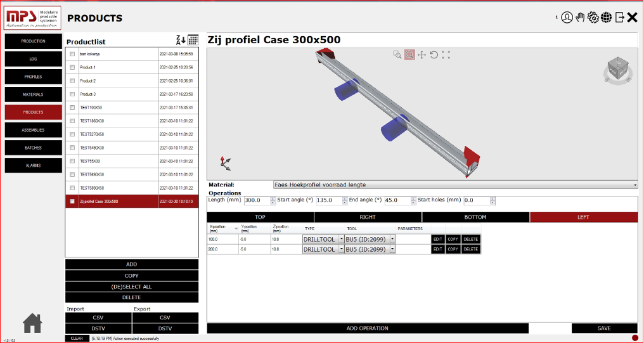This screenshot has width=644, height=343.
Task: Switch to the BOTTOM operations tab
Action: 475,217
